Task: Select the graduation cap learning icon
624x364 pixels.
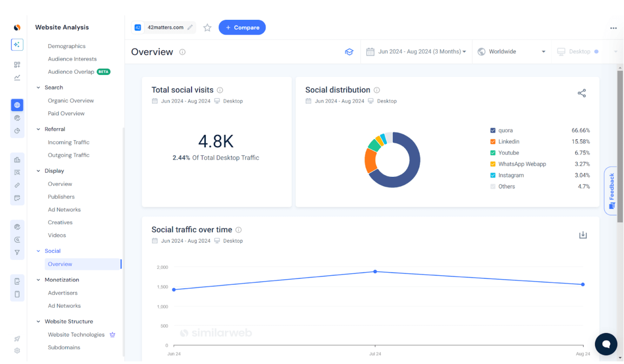Action: pos(349,52)
